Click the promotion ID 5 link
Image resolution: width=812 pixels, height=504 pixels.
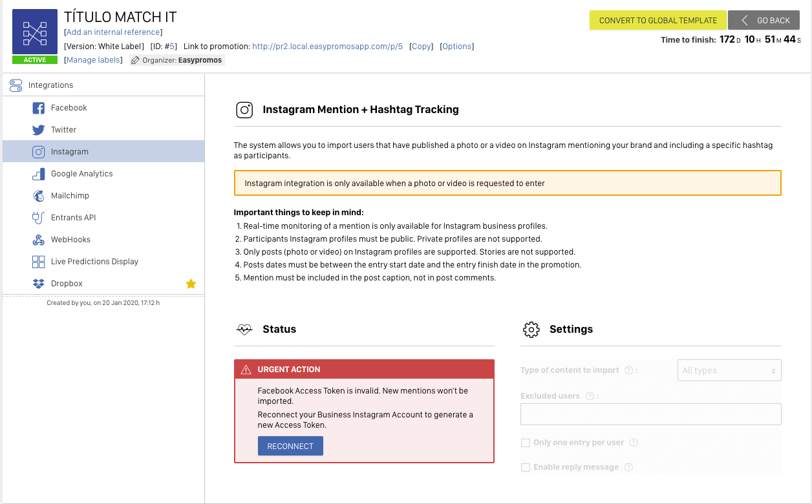click(x=173, y=47)
